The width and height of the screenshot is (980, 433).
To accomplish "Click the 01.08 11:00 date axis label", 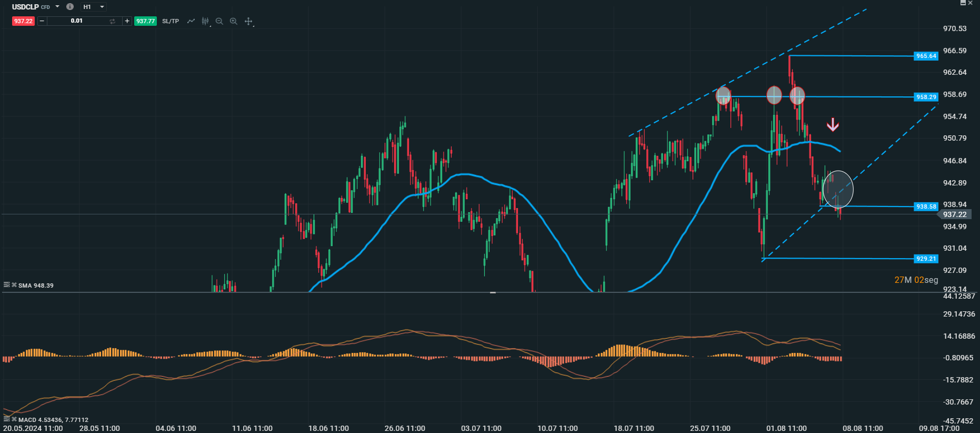I will pyautogui.click(x=786, y=428).
